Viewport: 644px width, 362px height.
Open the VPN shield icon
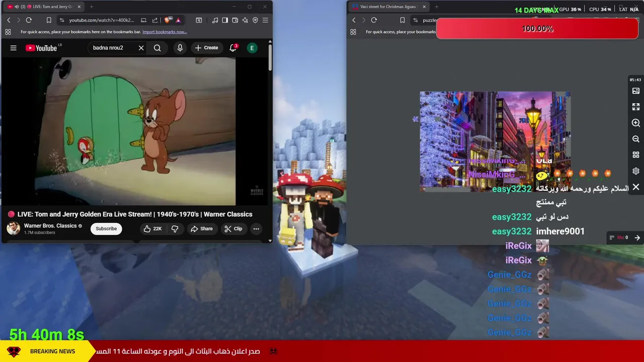255,20
